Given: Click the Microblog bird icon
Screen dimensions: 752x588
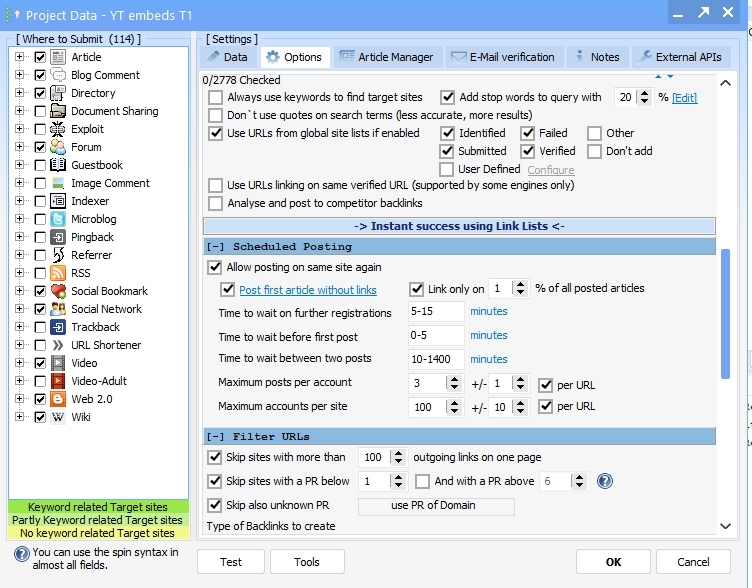Looking at the screenshot, I should click(58, 219).
